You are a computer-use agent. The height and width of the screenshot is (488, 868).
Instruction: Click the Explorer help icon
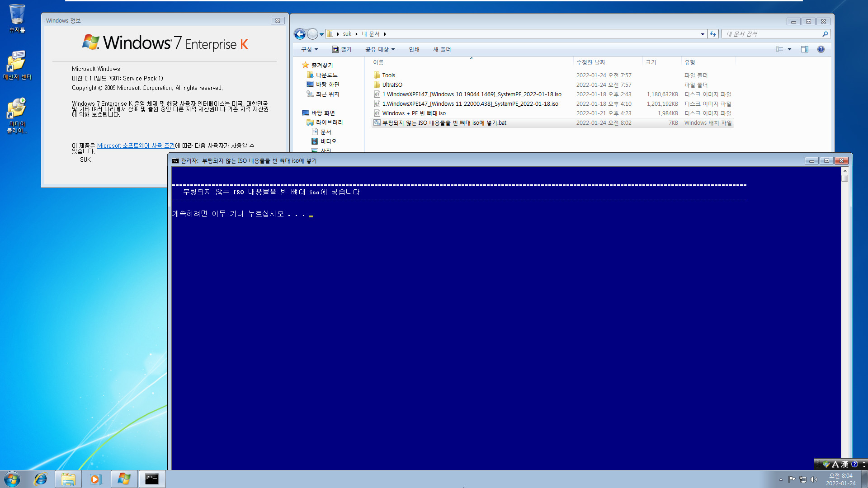(x=821, y=49)
